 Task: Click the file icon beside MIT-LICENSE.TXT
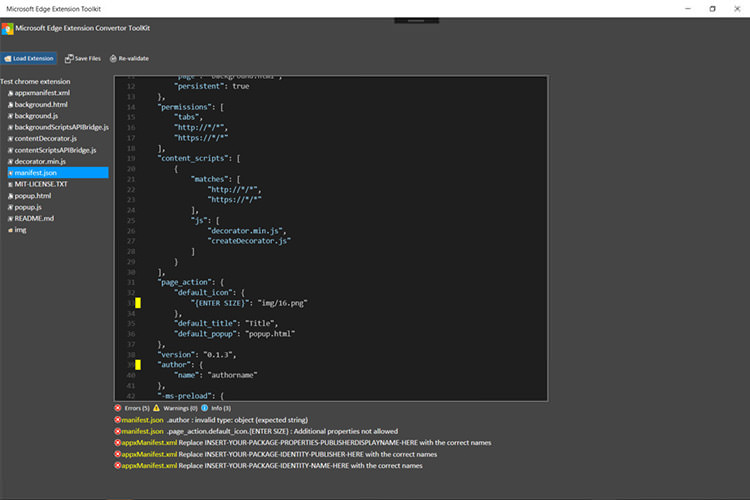(x=10, y=185)
